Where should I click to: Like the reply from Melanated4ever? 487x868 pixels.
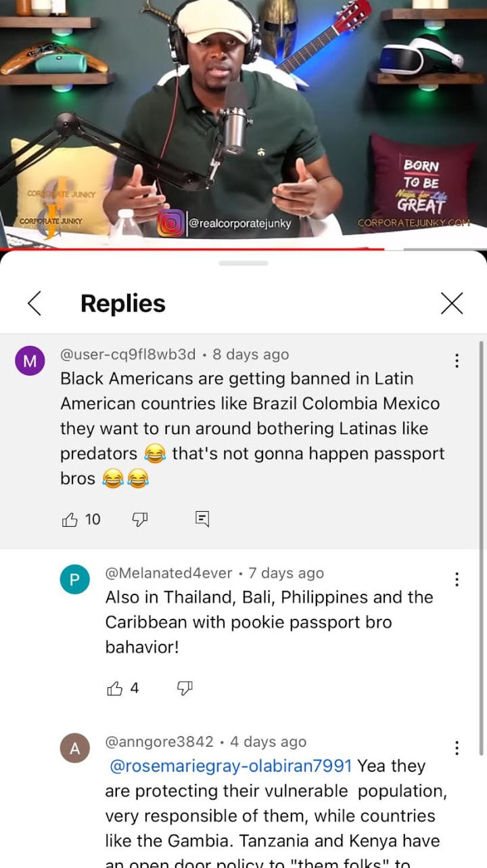tap(115, 689)
